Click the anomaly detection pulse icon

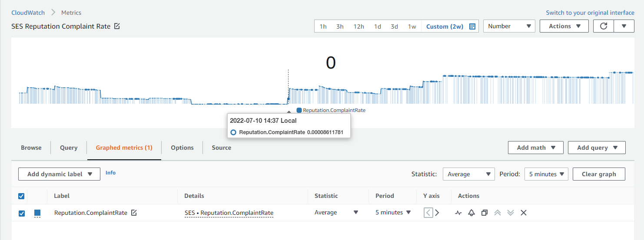[458, 213]
